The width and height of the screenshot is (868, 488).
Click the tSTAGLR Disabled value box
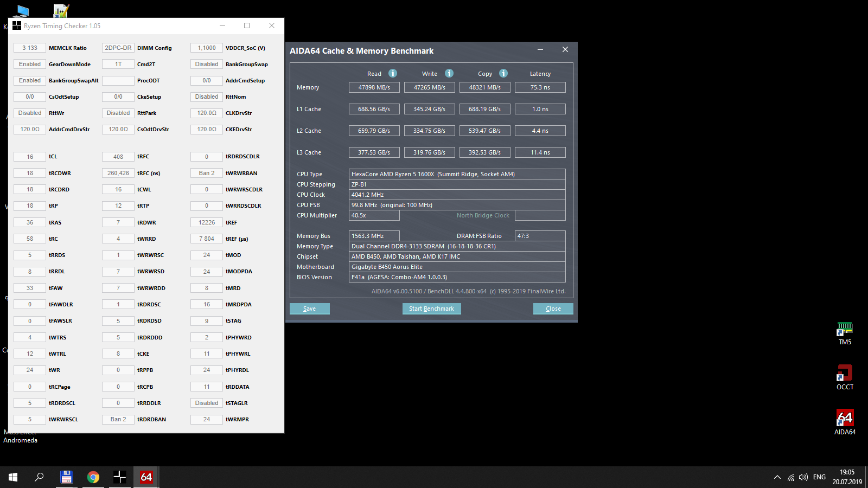click(207, 403)
